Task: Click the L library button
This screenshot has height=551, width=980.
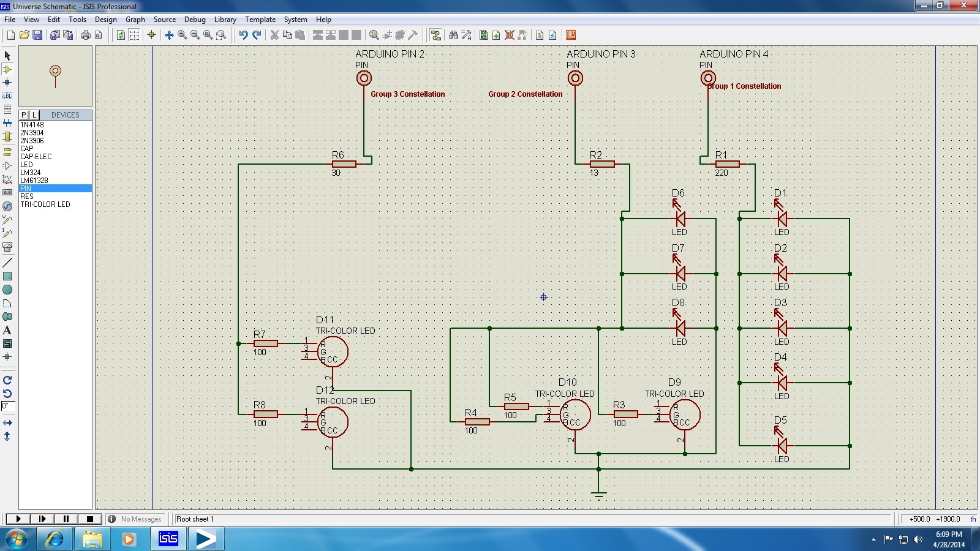Action: pyautogui.click(x=34, y=114)
